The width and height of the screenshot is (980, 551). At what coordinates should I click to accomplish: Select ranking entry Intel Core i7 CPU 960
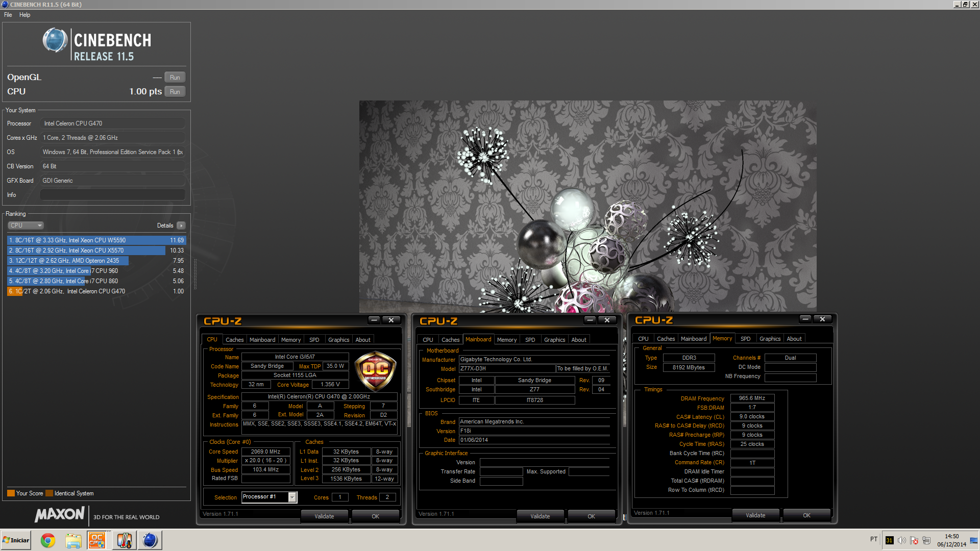(96, 271)
